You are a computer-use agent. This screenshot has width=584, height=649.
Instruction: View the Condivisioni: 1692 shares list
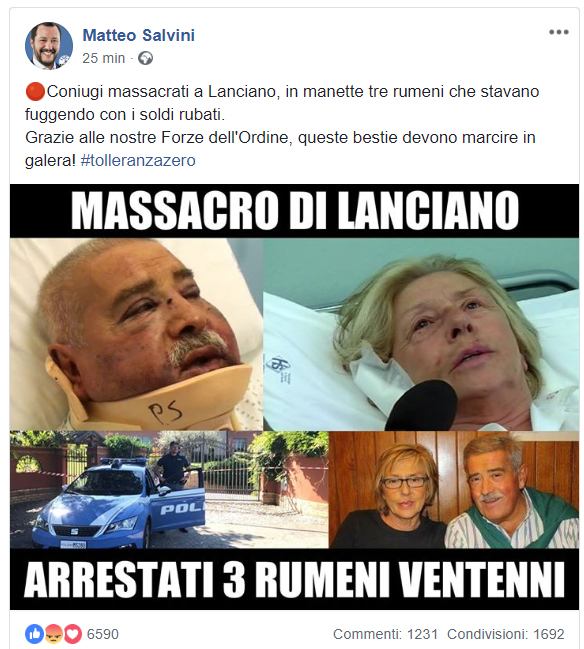[506, 634]
